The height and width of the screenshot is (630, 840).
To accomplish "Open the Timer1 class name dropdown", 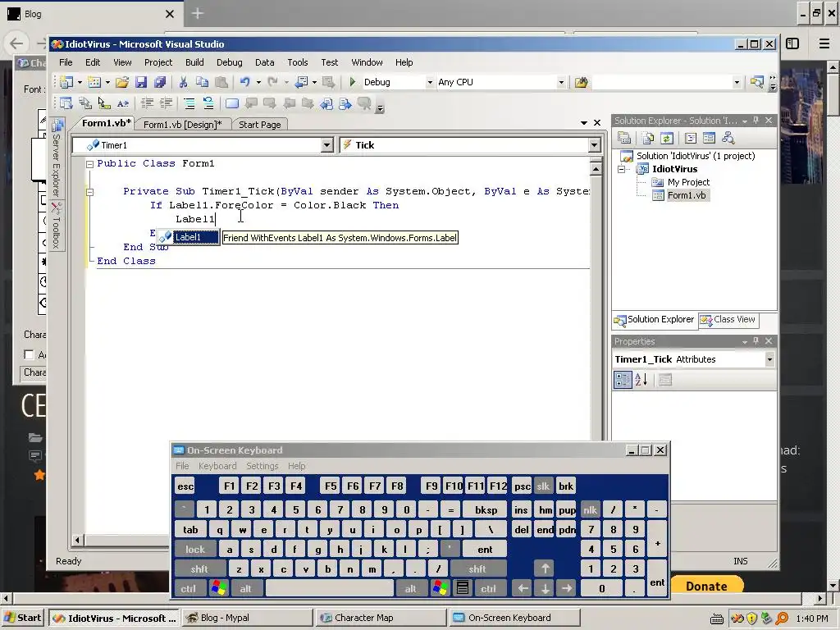I will pos(326,145).
